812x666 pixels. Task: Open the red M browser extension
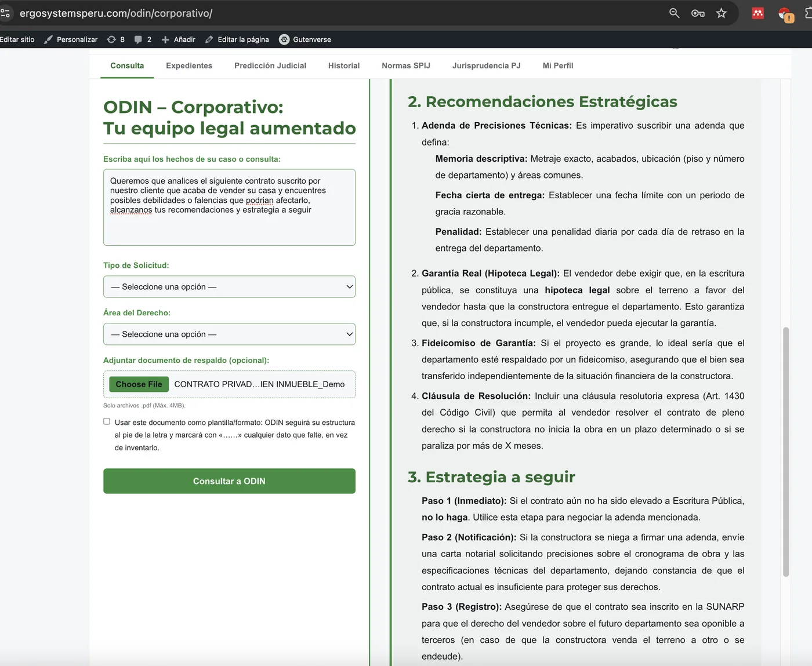[757, 13]
